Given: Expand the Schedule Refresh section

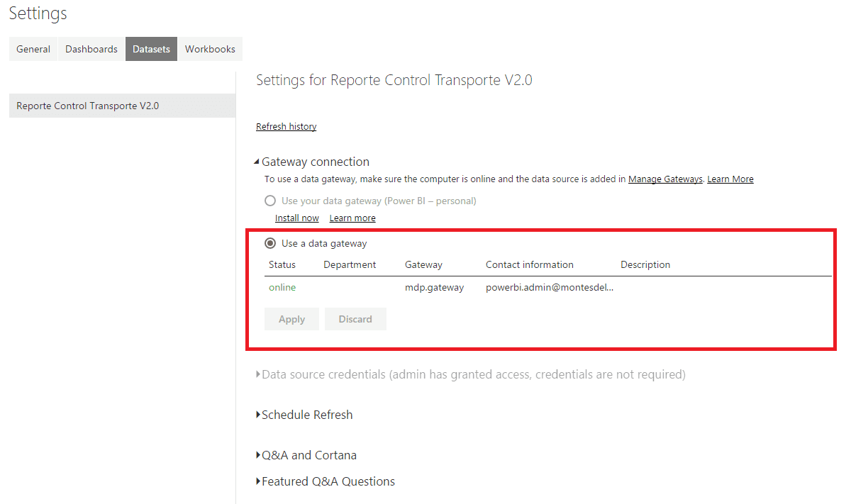Looking at the screenshot, I should [258, 415].
